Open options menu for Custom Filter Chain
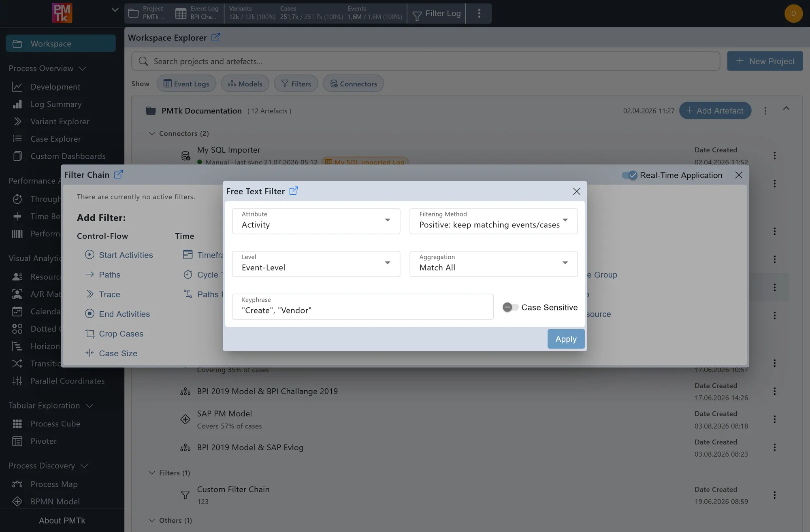This screenshot has height=532, width=810. tap(774, 495)
